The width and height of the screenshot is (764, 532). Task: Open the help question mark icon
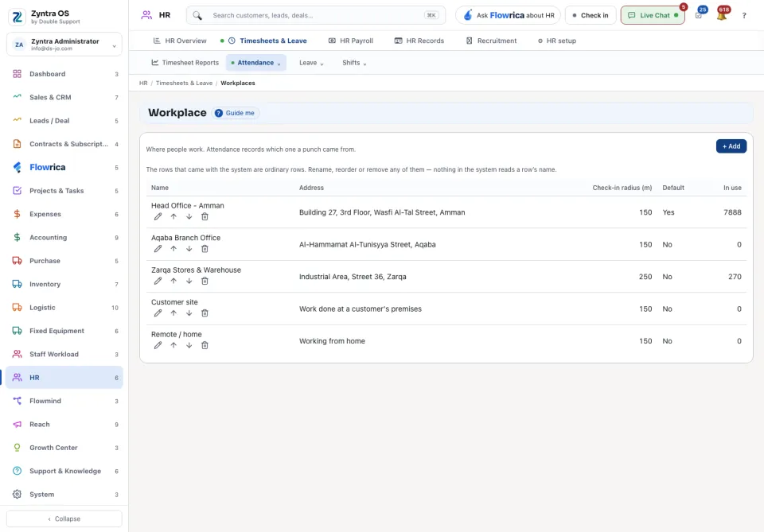[744, 16]
